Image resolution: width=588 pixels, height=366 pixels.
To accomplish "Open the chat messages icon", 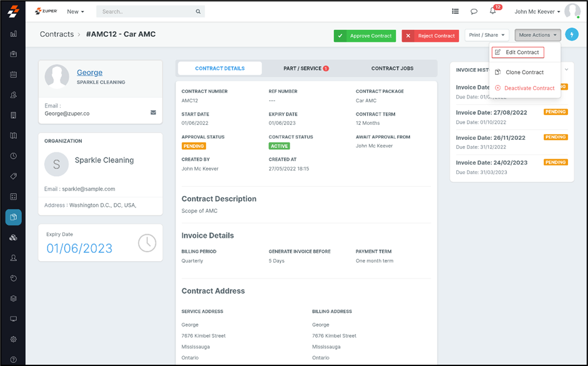I will point(474,11).
